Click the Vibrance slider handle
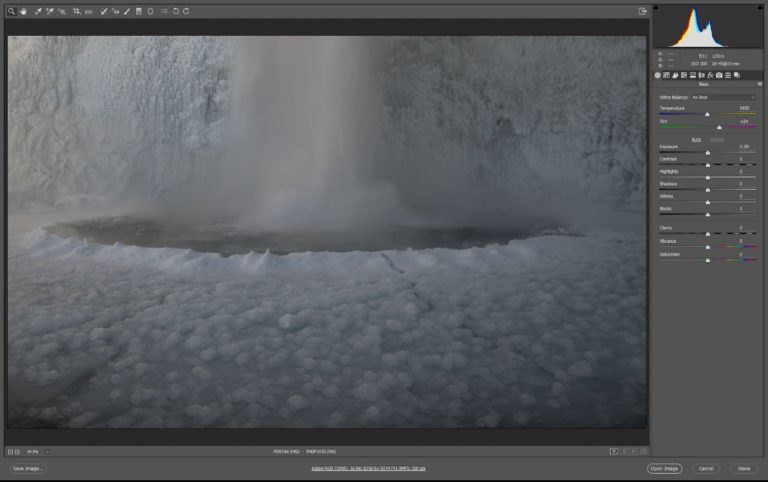 point(708,247)
